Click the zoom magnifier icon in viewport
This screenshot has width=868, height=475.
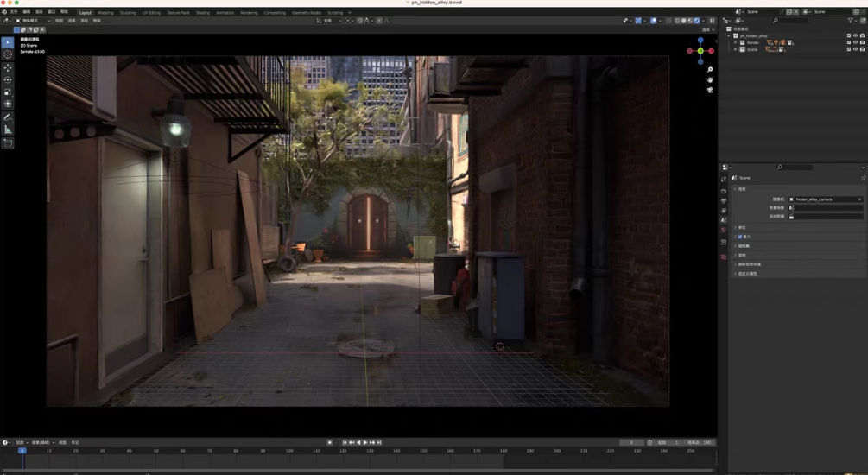pos(709,69)
